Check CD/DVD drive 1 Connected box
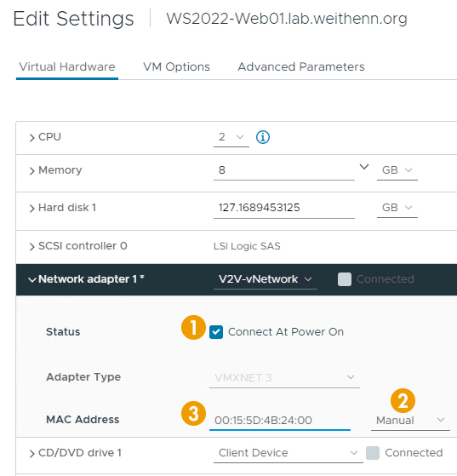The height and width of the screenshot is (476, 457). 373,453
